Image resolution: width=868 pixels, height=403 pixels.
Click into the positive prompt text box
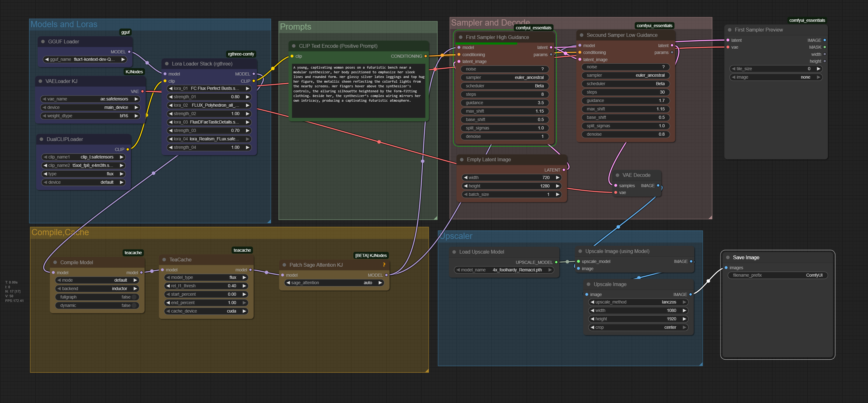358,91
